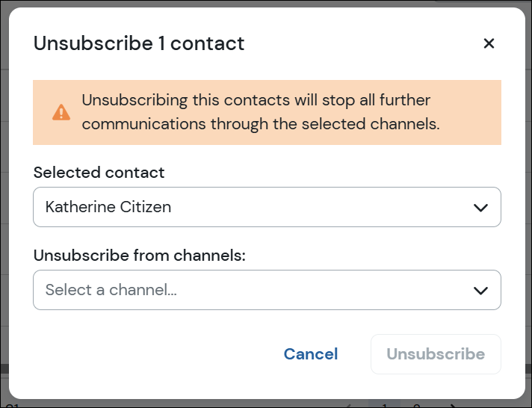The width and height of the screenshot is (532, 408).
Task: Click the Katherine Citizen name text
Action: click(x=108, y=207)
